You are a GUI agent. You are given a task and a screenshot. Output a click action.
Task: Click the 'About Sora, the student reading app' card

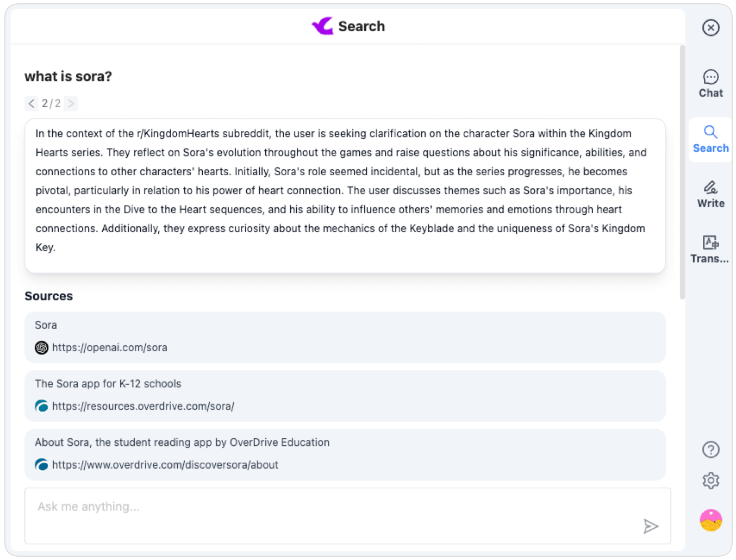click(345, 455)
